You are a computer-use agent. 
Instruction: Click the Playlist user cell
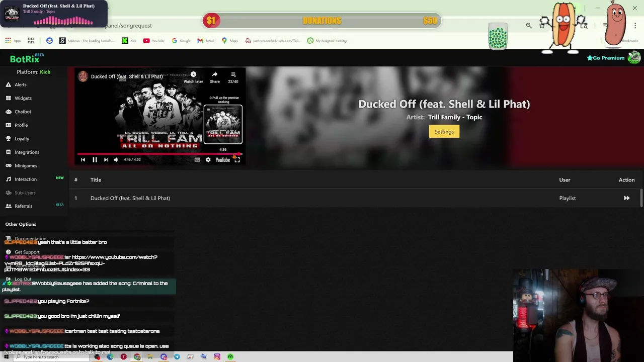(x=567, y=198)
